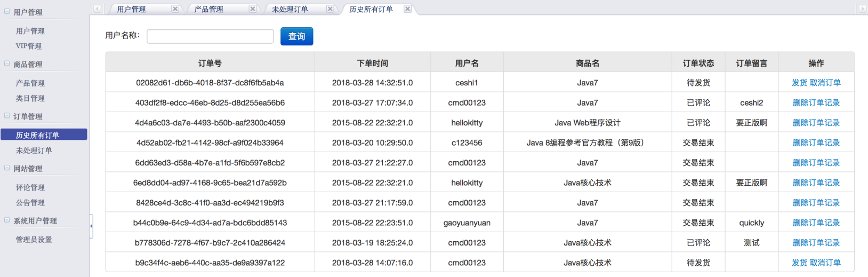The image size is (868, 277).
Task: Open 公告管理 in the sidebar
Action: pos(30,202)
